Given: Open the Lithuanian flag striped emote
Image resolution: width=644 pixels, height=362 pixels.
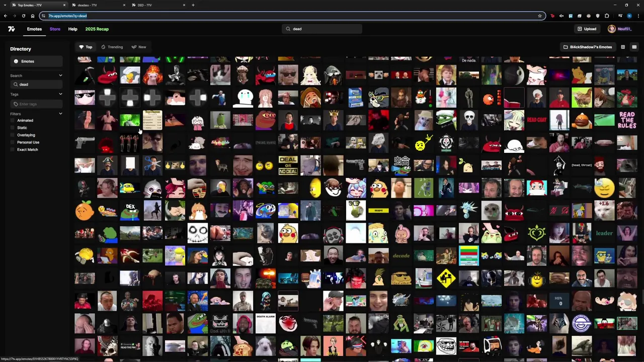Looking at the screenshot, I should point(469,256).
